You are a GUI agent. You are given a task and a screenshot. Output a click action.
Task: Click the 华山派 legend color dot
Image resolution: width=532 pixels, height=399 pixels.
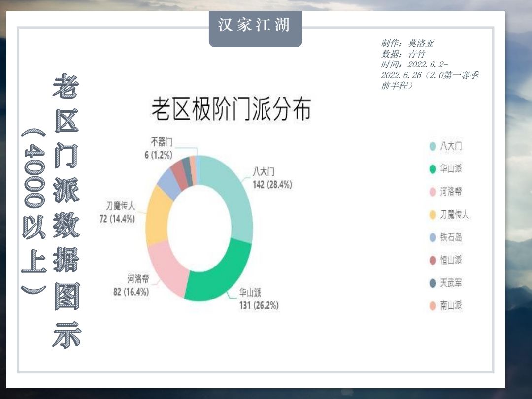tap(432, 168)
